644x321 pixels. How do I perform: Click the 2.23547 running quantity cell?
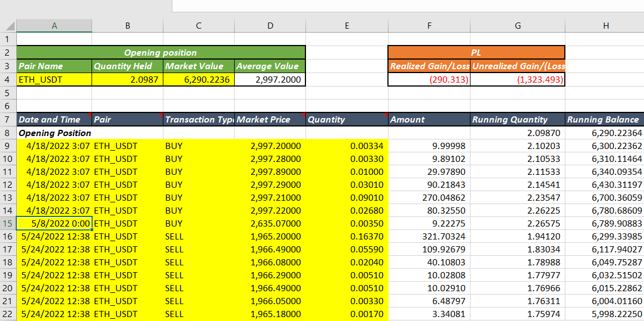[x=518, y=198]
